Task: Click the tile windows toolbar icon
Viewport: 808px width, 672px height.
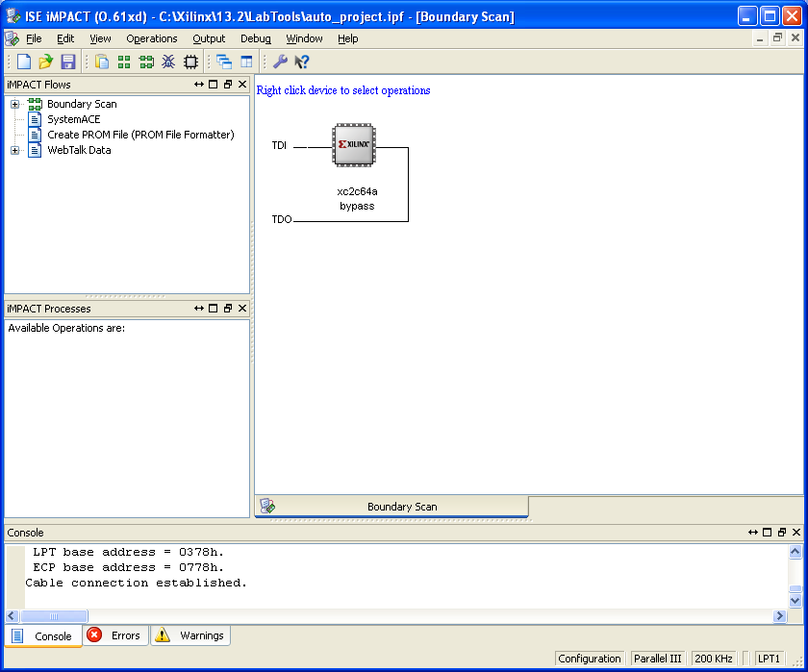Action: pyautogui.click(x=247, y=62)
